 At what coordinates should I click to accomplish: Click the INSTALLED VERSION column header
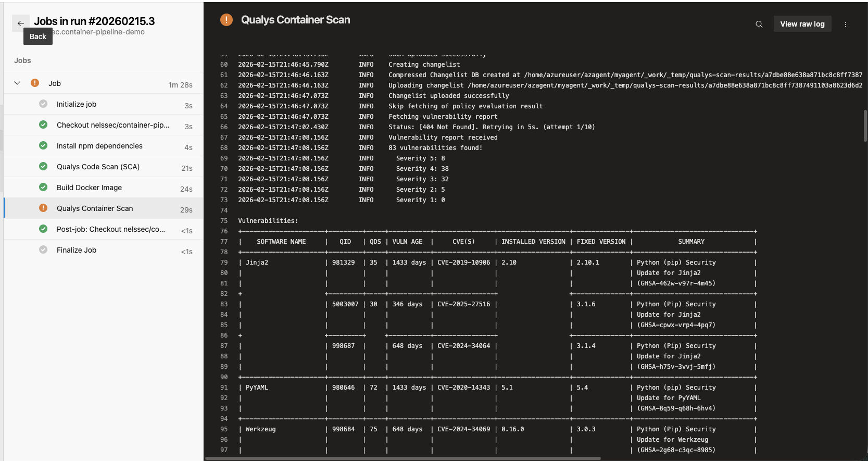(533, 242)
